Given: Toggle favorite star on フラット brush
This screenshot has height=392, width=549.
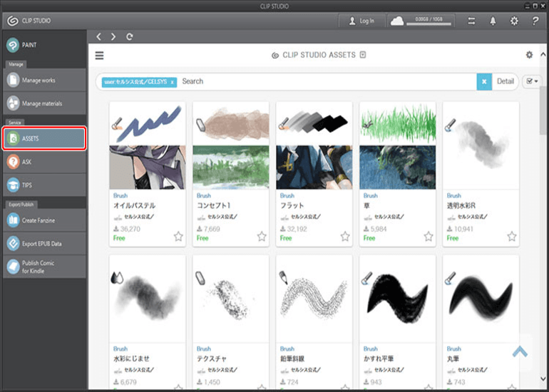Looking at the screenshot, I should pyautogui.click(x=345, y=236).
